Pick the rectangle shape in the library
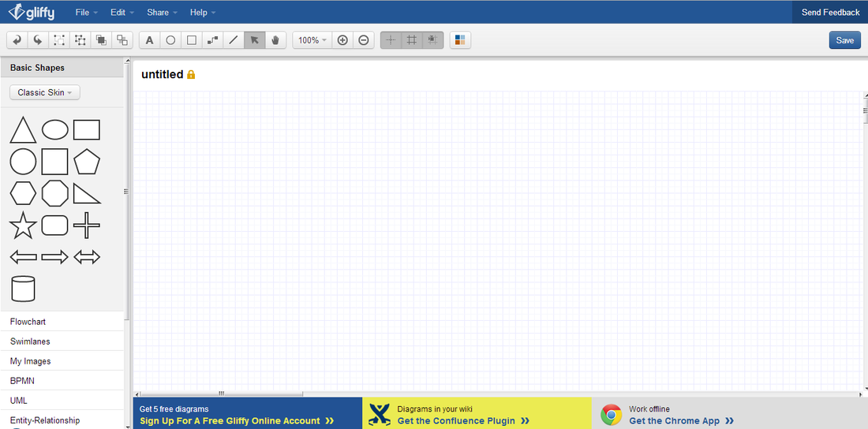Viewport: 868px width, 429px height. click(x=87, y=129)
